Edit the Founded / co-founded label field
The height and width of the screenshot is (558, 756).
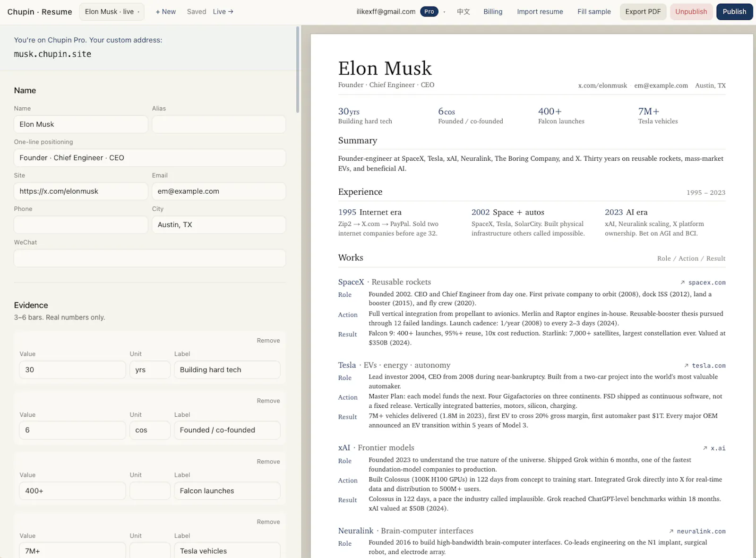click(227, 430)
